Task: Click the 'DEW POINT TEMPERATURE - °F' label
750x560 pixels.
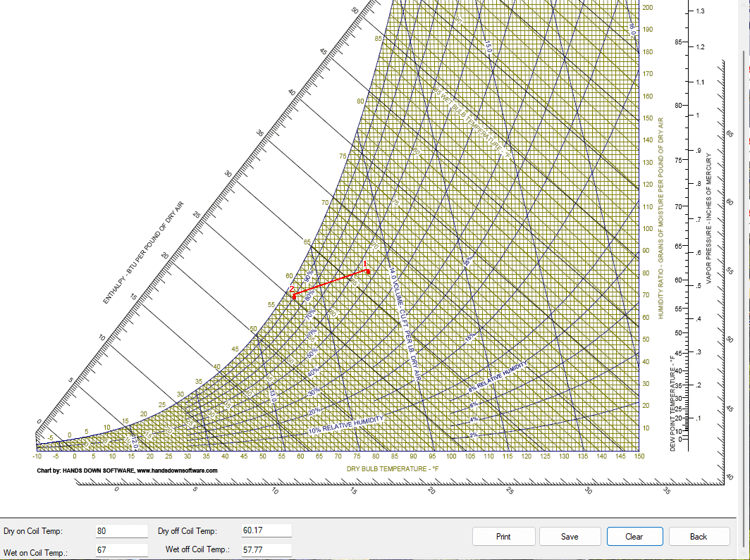Action: (673, 403)
